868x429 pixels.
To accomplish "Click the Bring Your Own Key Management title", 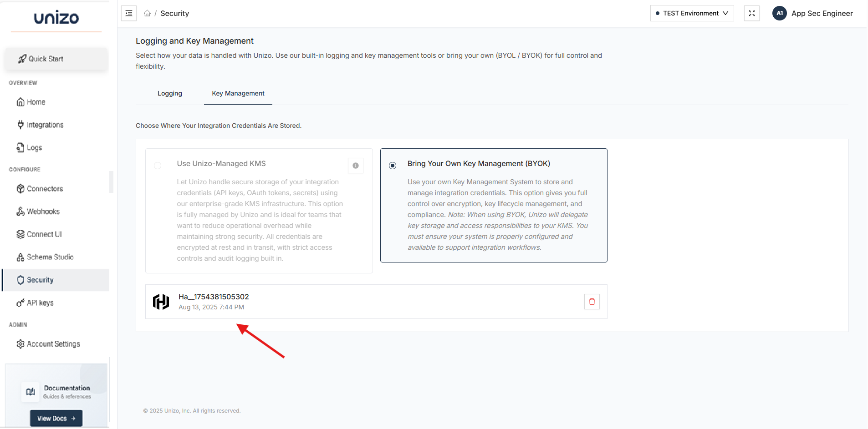I will tap(479, 164).
